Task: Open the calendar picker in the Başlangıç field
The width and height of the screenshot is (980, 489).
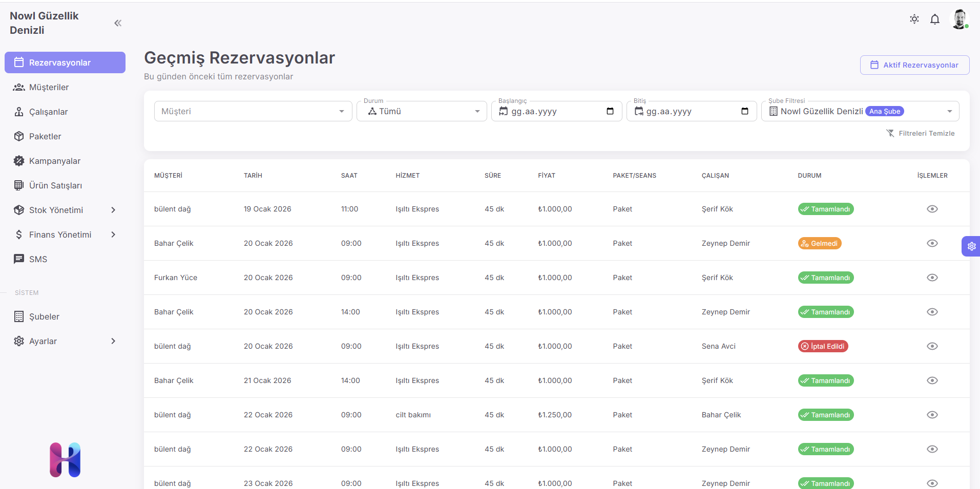Action: [610, 111]
